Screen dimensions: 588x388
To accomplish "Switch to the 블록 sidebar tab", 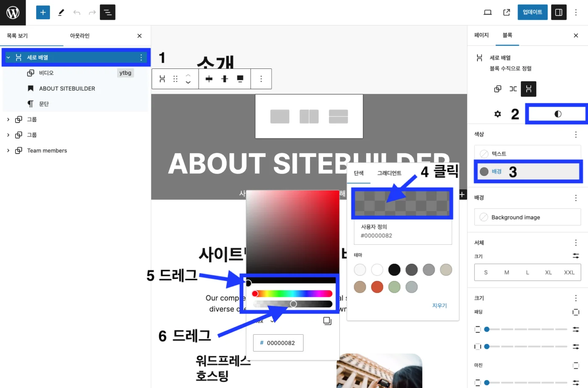I will tap(507, 35).
